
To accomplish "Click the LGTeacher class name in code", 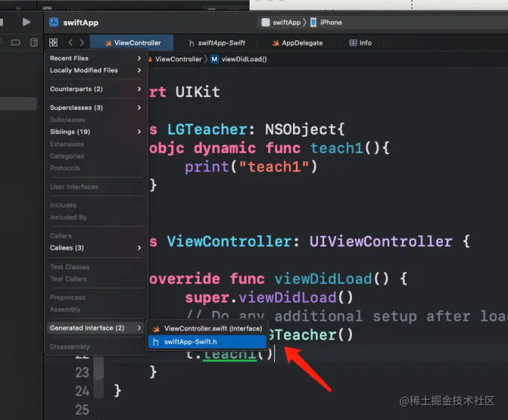I will click(208, 129).
